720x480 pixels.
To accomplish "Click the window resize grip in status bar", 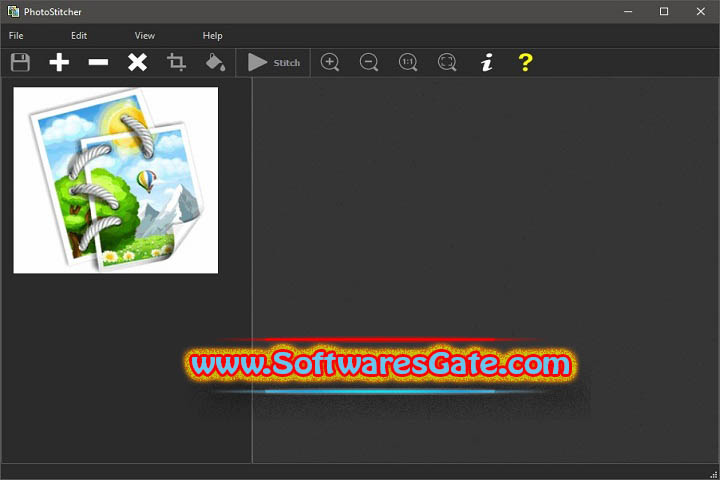I will click(x=714, y=474).
